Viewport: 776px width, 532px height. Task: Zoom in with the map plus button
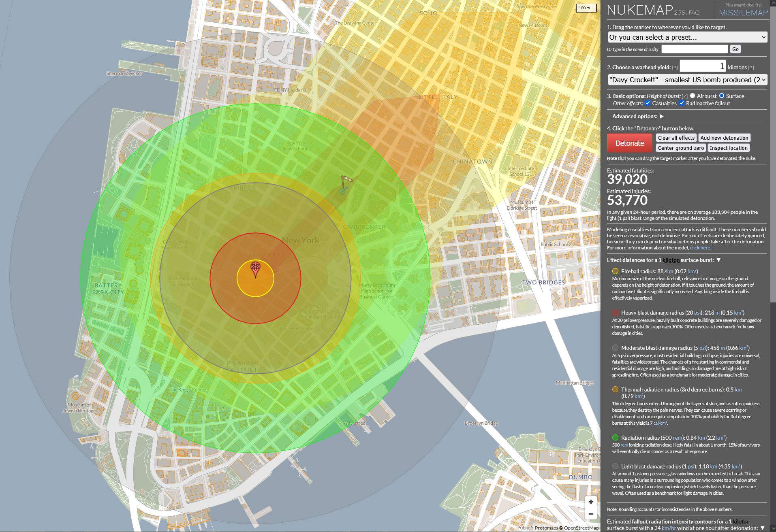pyautogui.click(x=591, y=502)
